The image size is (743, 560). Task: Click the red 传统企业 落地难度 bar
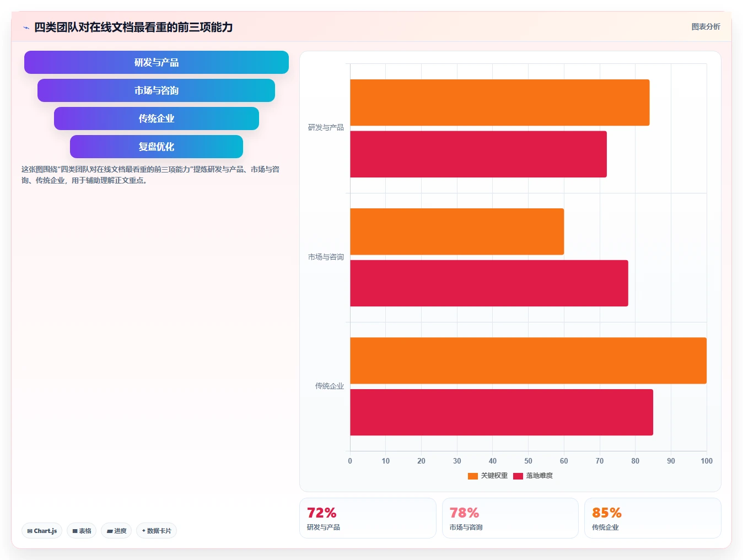coord(502,412)
